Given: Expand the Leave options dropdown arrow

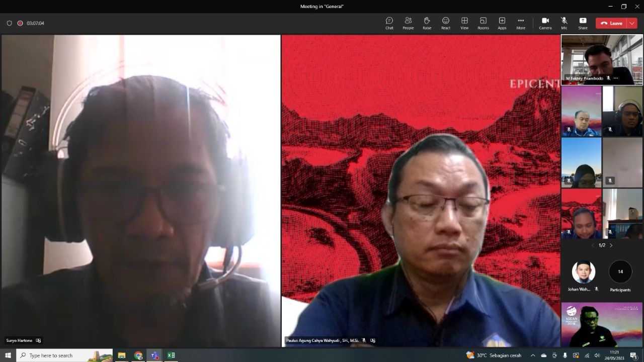Looking at the screenshot, I should (632, 23).
